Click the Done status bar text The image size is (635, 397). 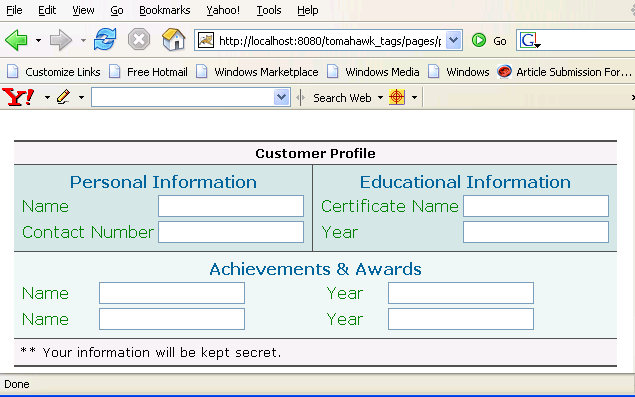(x=17, y=384)
